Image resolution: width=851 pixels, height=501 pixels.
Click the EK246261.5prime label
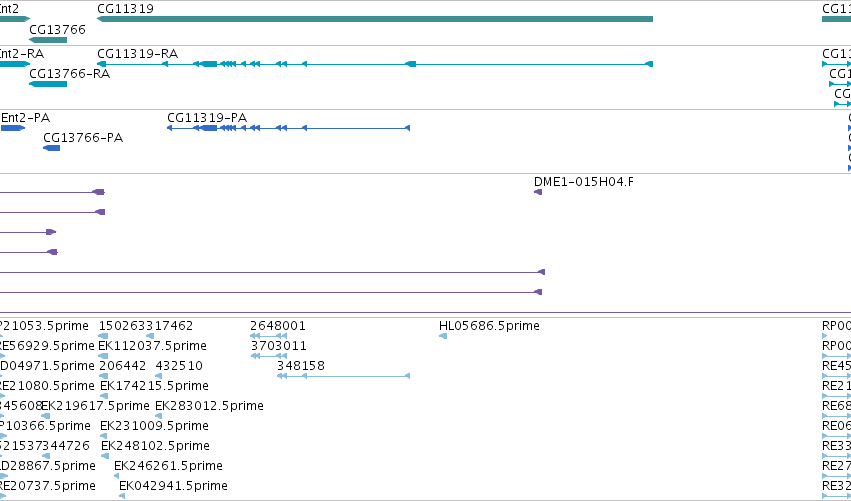(x=168, y=466)
